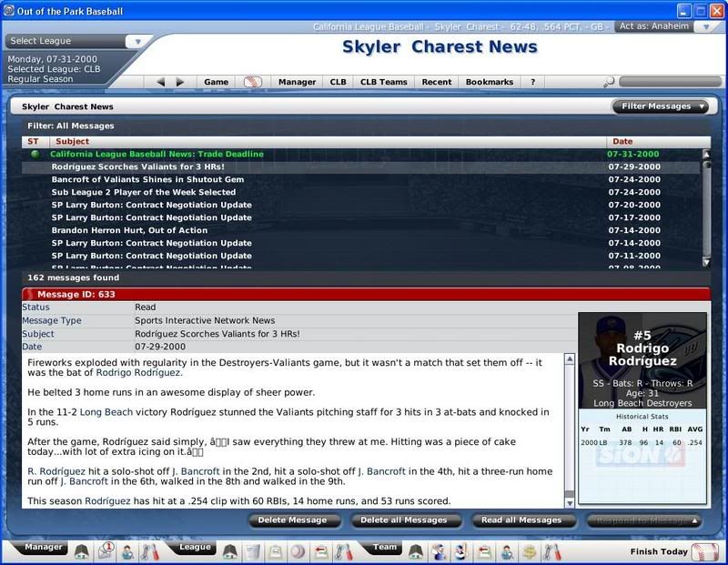
Task: Click the pitcher figure icon in Team group
Action: [460, 552]
